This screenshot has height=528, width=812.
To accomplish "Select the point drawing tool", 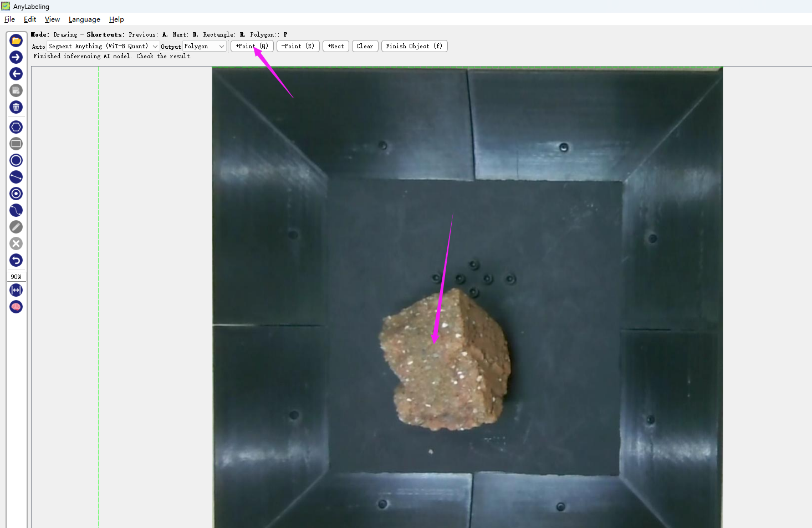I will [x=16, y=194].
